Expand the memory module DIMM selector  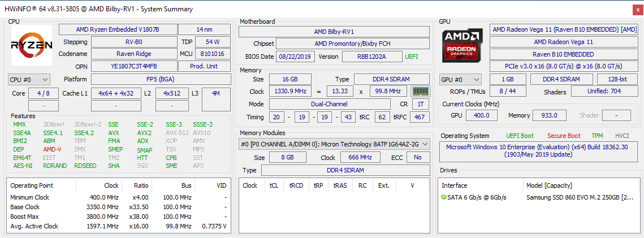[x=334, y=144]
